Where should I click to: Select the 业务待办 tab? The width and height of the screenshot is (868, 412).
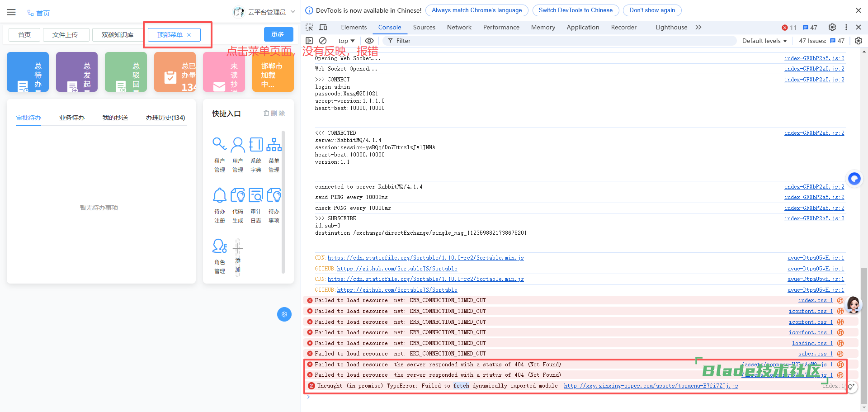(72, 118)
